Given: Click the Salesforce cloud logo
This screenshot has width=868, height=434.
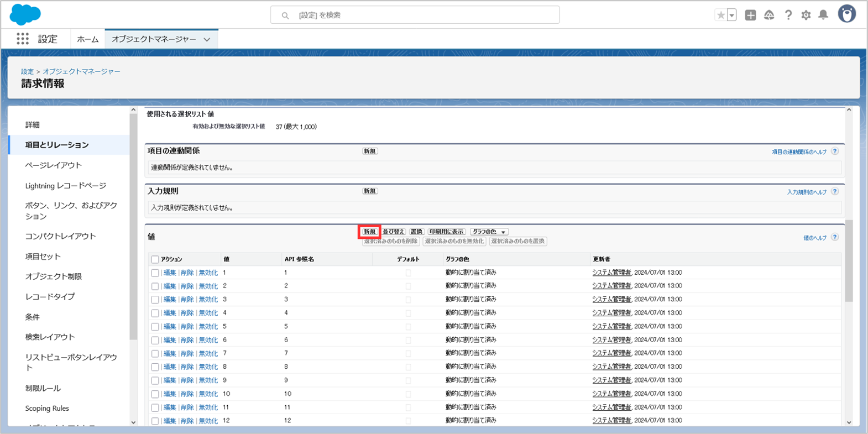Looking at the screenshot, I should click(25, 14).
